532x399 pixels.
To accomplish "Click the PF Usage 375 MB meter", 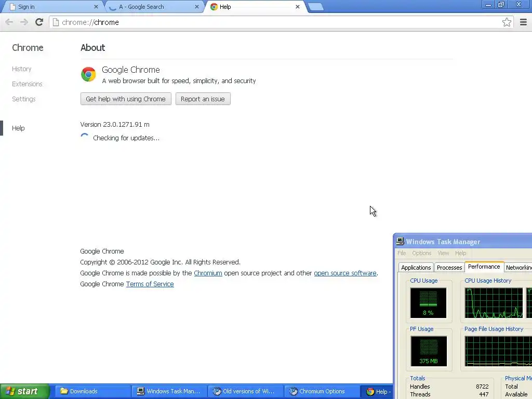I will (x=429, y=351).
